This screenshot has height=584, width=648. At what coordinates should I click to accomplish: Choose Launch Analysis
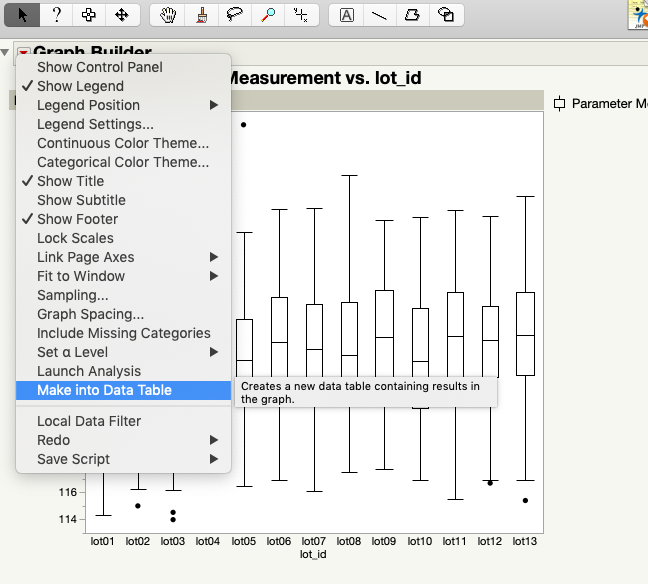[123, 371]
